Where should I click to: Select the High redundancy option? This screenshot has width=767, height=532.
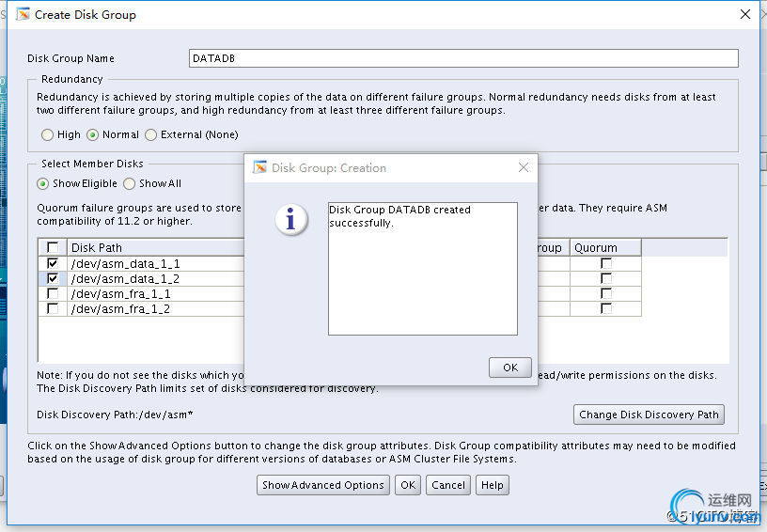click(48, 135)
